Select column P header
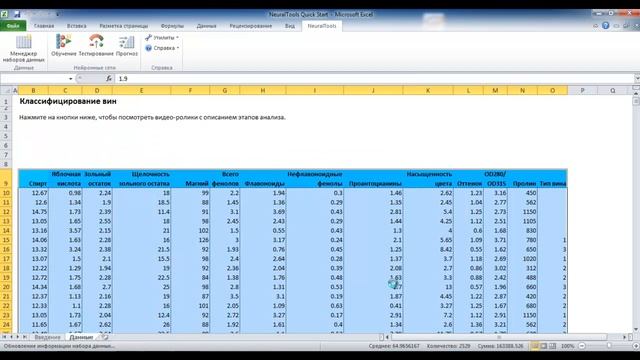Image resolution: width=640 pixels, height=360 pixels. coord(582,91)
